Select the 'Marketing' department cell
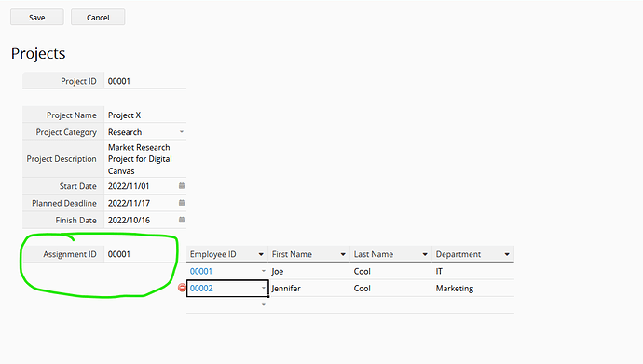Viewport: 643px width, 364px height. pyautogui.click(x=472, y=288)
